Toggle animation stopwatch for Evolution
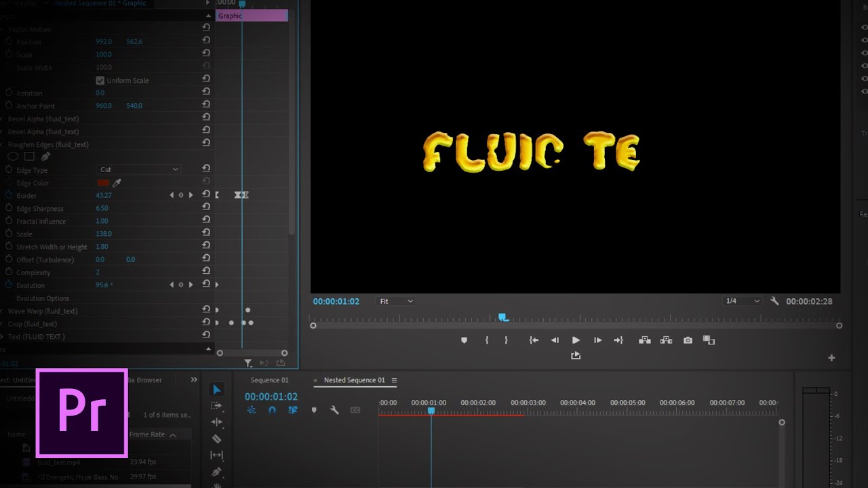868x488 pixels. point(9,285)
